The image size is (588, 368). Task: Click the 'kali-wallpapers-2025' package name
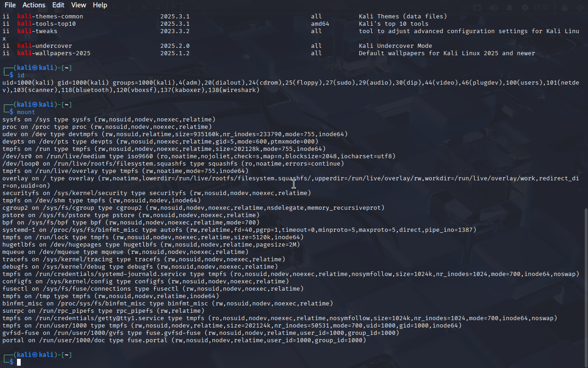pyautogui.click(x=54, y=53)
